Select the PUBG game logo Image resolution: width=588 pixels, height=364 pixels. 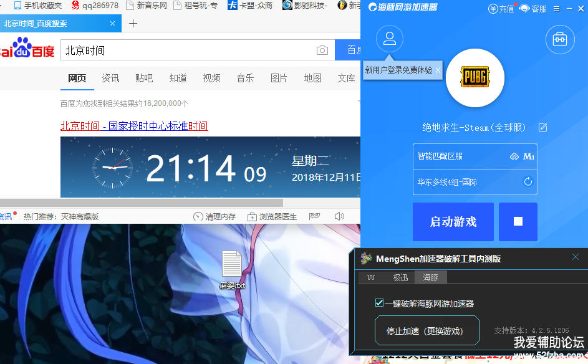(x=475, y=77)
